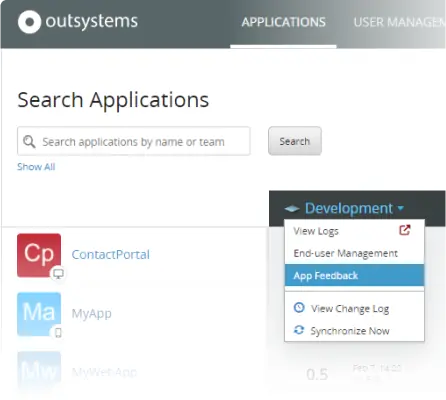Screen dimensions: 446x400
Task: Click the web monitor badge on ContactPortal icon
Action: click(58, 274)
